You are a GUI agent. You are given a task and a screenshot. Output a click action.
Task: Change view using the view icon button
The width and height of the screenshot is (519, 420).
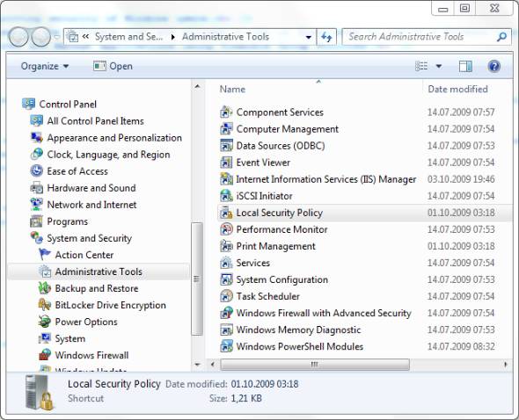(421, 66)
